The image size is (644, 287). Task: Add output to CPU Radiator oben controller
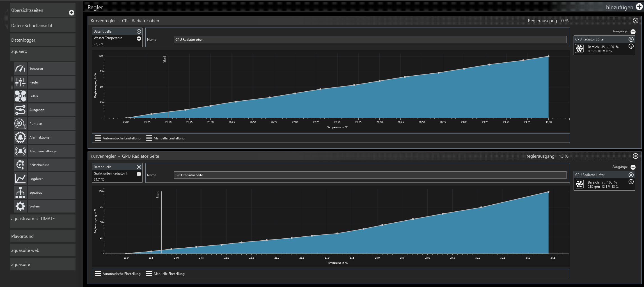click(x=633, y=32)
